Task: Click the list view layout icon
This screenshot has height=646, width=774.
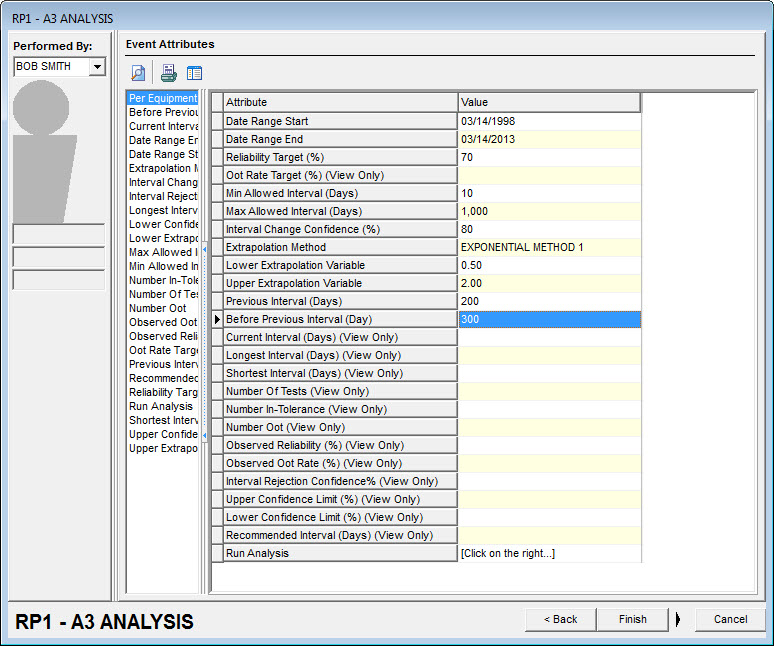Action: pyautogui.click(x=194, y=73)
